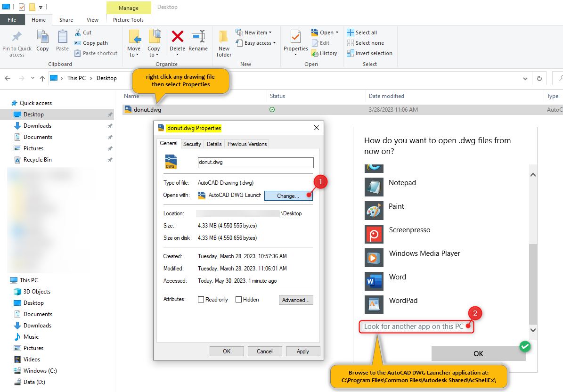Expand the Open dropdown arrow
Screen dimensions: 563x392
coord(337,33)
